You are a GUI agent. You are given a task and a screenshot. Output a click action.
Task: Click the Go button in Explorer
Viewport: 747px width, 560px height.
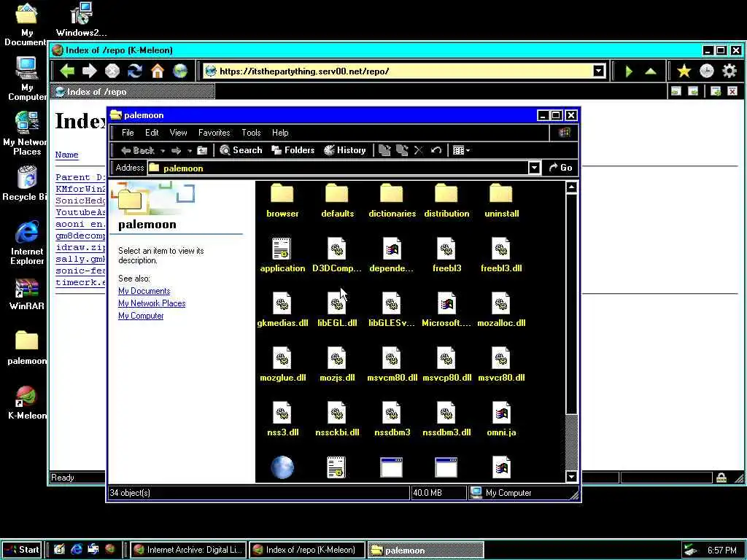[x=561, y=168]
